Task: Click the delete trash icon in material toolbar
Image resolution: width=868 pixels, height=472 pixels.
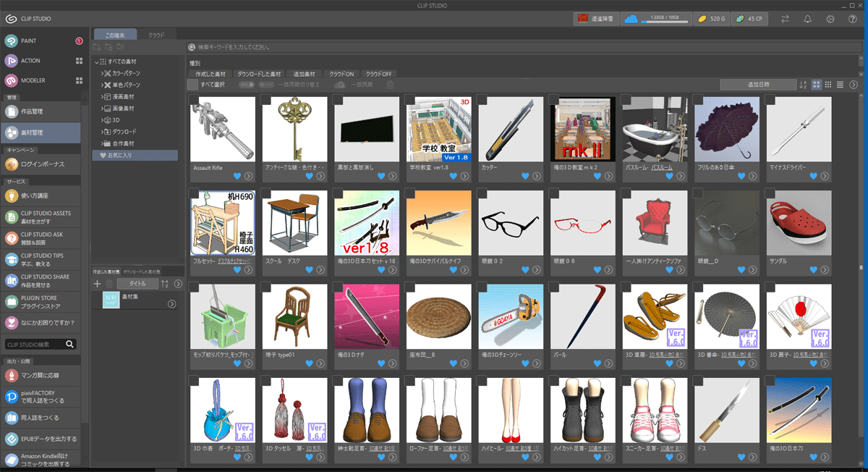Action: 390,85
